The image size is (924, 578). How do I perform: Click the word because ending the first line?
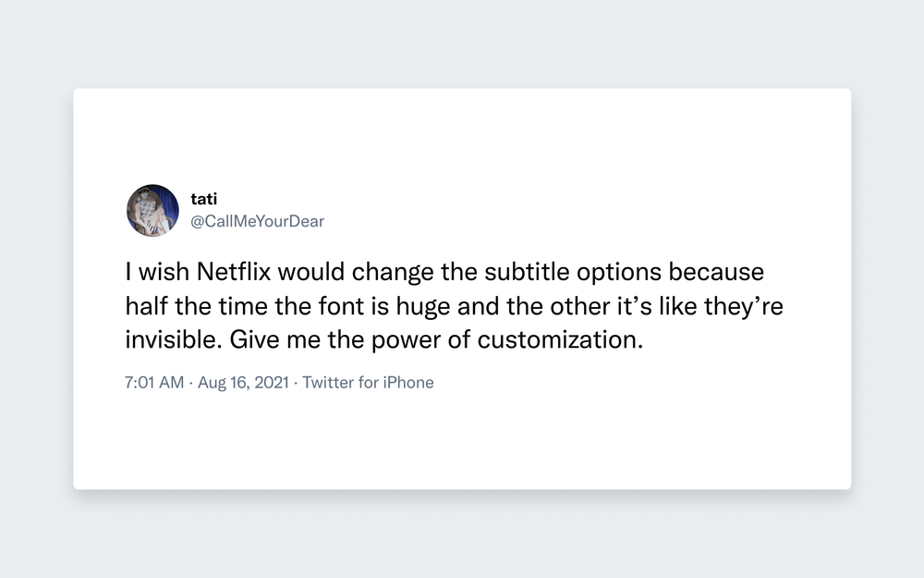[x=716, y=271]
